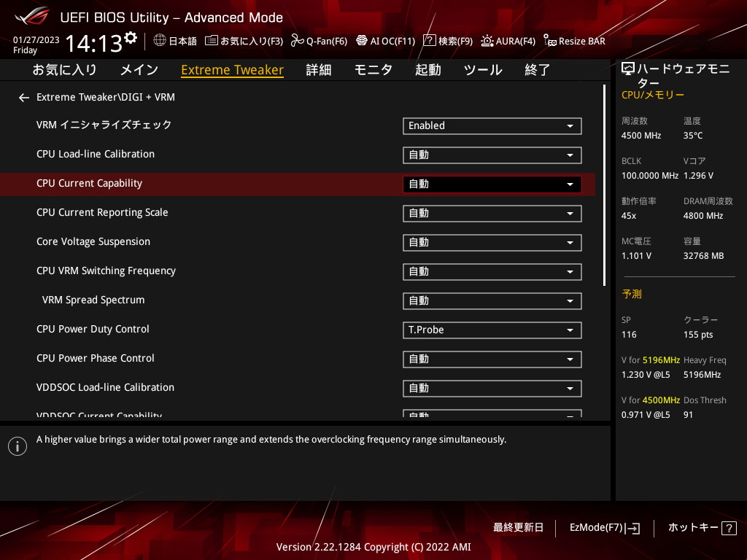Click the 01/27/2023 date text
The width and height of the screenshot is (747, 560).
coord(36,40)
